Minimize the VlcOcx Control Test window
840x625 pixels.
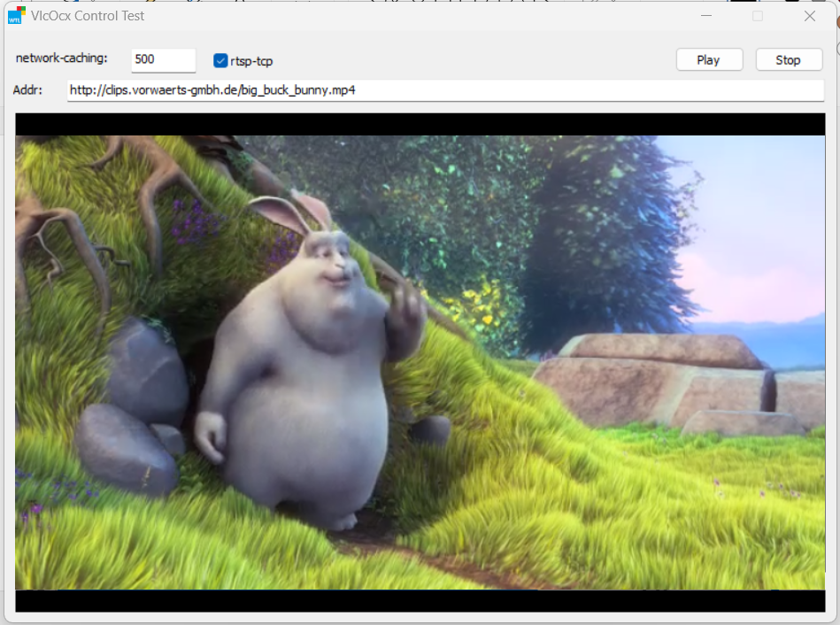706,16
